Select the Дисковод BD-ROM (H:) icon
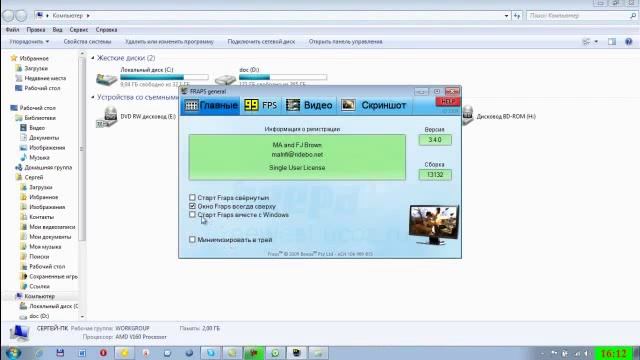The image size is (640, 360). (x=468, y=116)
